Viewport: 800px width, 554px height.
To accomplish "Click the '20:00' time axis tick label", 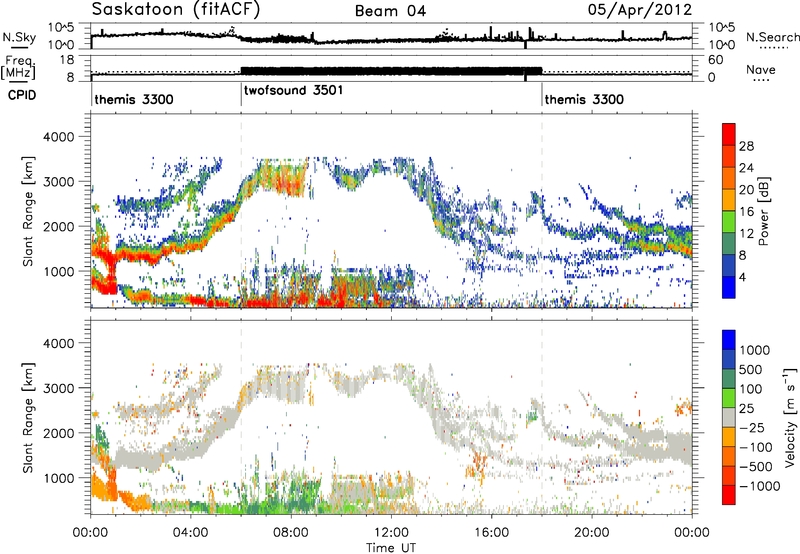I will click(x=591, y=533).
